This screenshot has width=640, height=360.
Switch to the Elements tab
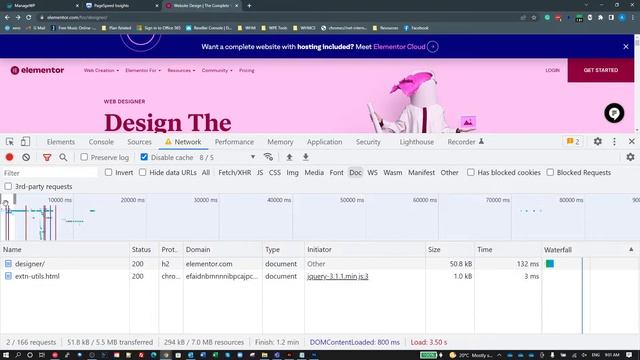pos(61,142)
